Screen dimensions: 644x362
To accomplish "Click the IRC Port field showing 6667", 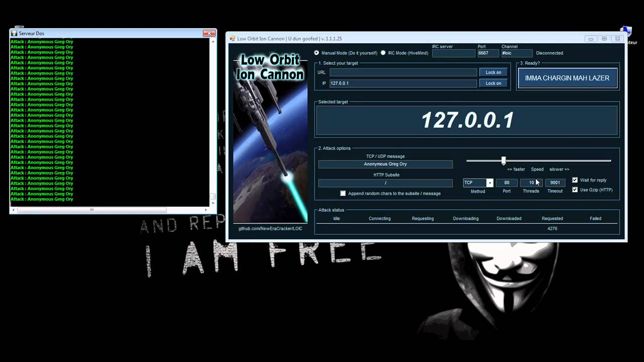I will tap(488, 53).
